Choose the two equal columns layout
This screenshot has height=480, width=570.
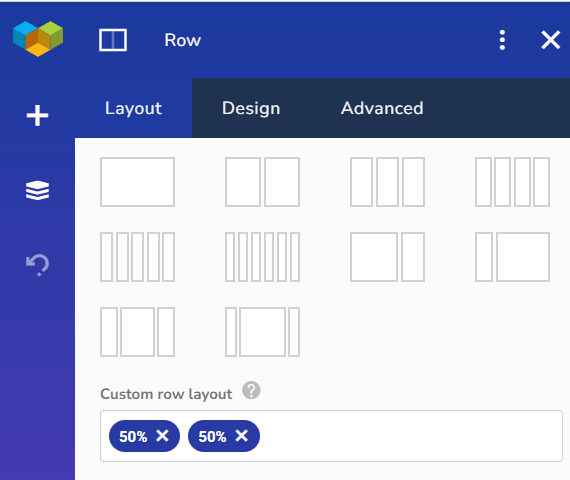click(262, 182)
